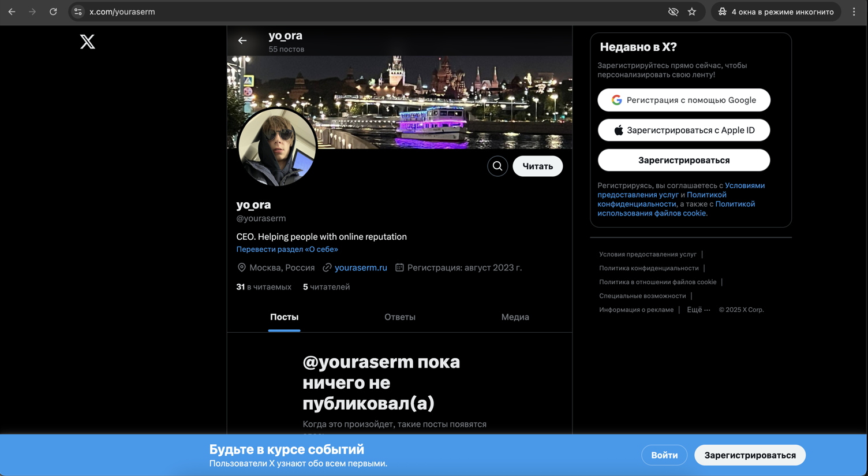This screenshot has width=868, height=476.
Task: Open site information icon in address bar
Action: click(x=78, y=12)
